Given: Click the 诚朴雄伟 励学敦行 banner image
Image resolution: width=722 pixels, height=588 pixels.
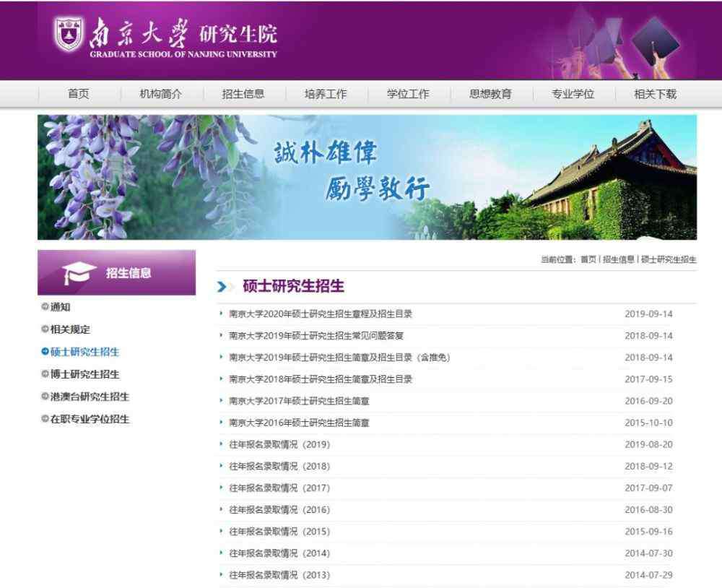Looking at the screenshot, I should pyautogui.click(x=367, y=177).
